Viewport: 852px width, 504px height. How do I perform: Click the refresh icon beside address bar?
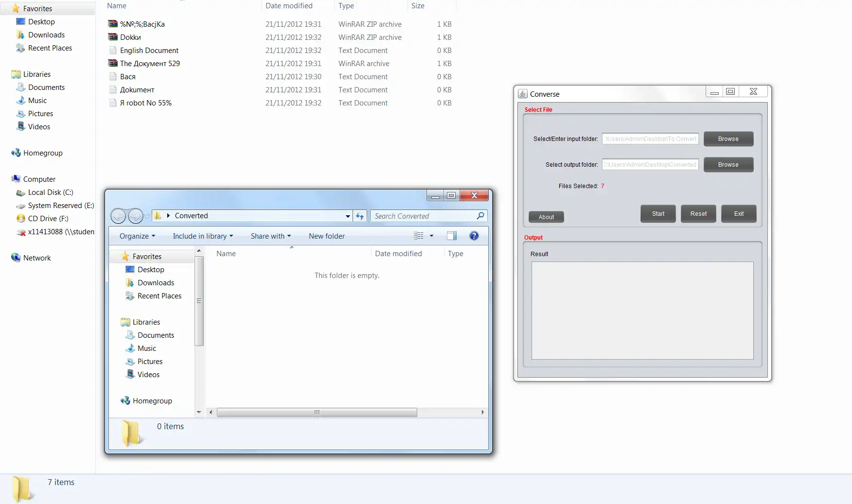[360, 216]
